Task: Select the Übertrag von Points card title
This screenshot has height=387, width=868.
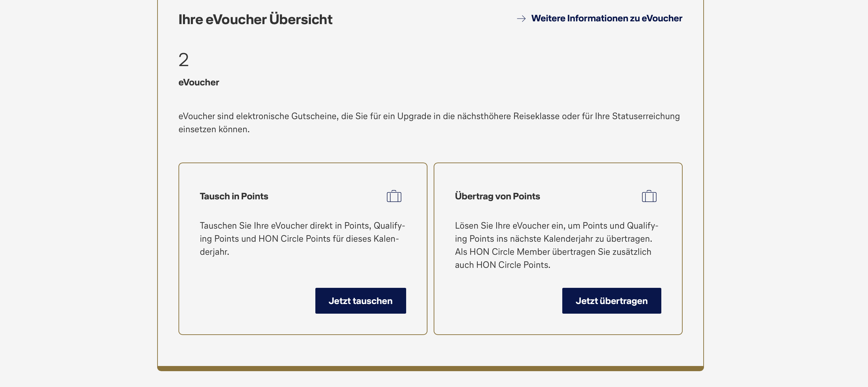Action: [x=497, y=196]
